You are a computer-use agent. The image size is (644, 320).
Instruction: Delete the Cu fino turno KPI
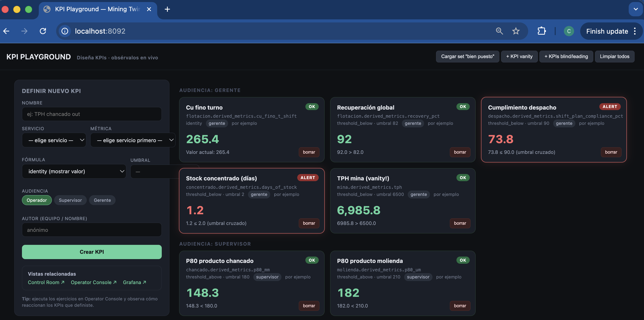(x=309, y=152)
